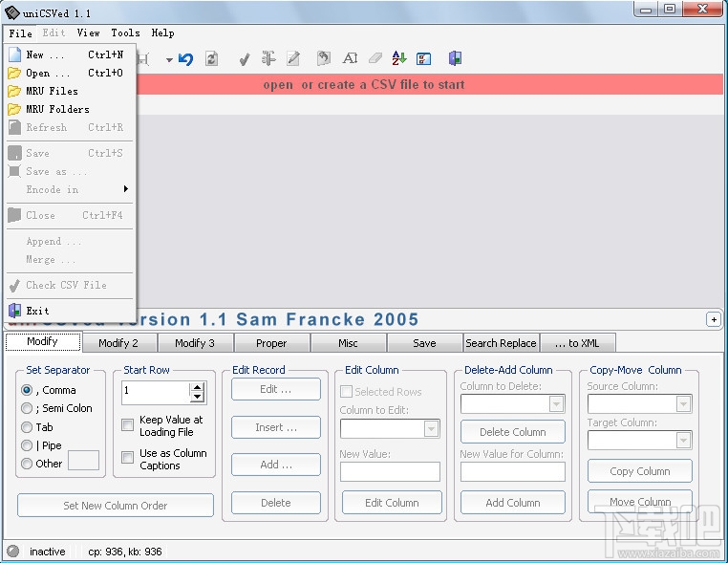Click the Insert ... record button

point(276,427)
